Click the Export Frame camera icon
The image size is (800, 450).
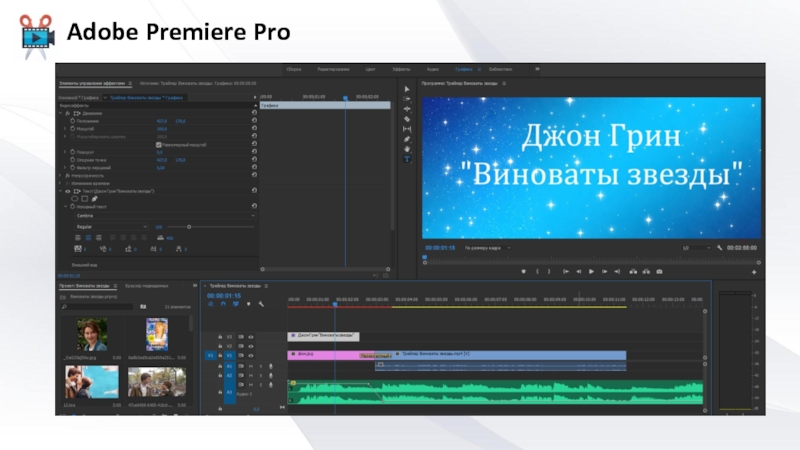pyautogui.click(x=659, y=271)
